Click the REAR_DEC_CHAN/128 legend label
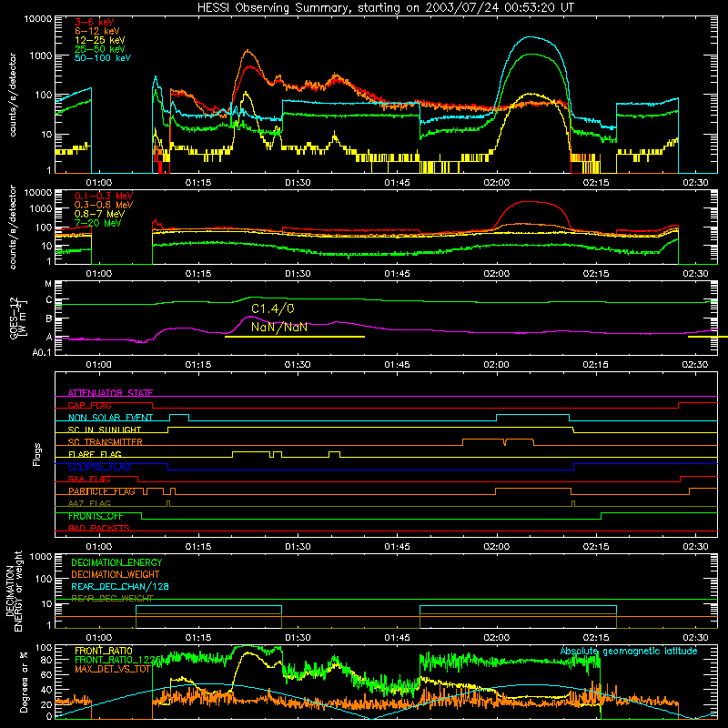 [x=120, y=587]
